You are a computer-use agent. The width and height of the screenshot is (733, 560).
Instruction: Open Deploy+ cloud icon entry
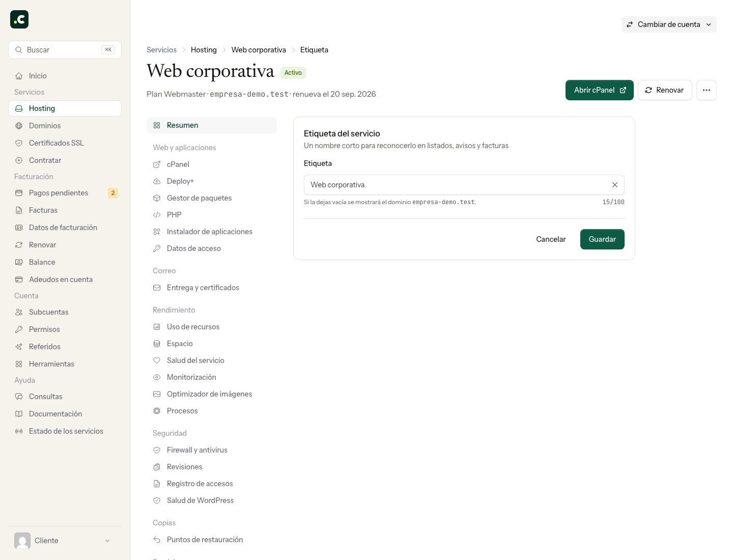[157, 181]
